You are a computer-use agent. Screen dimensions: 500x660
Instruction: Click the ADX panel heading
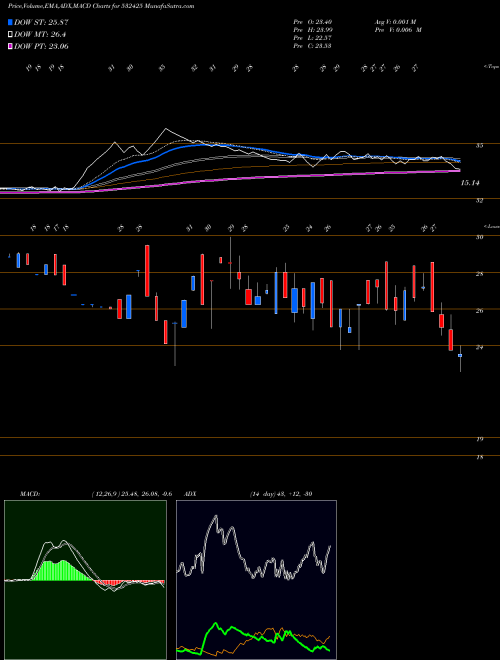click(191, 494)
